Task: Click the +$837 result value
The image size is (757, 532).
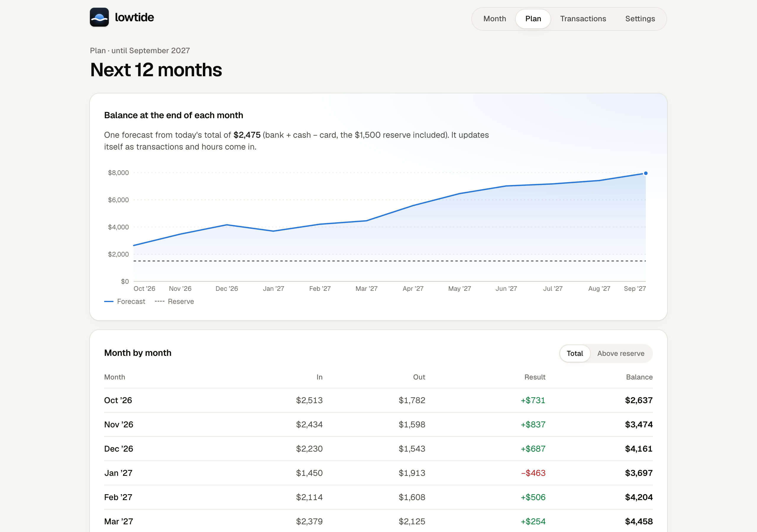Action: pos(533,424)
